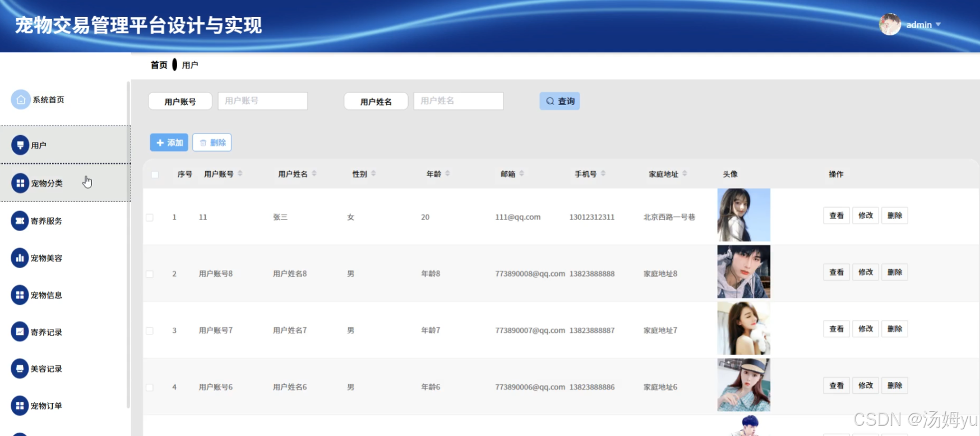
Task: Click the 添加 add button
Action: (x=169, y=143)
